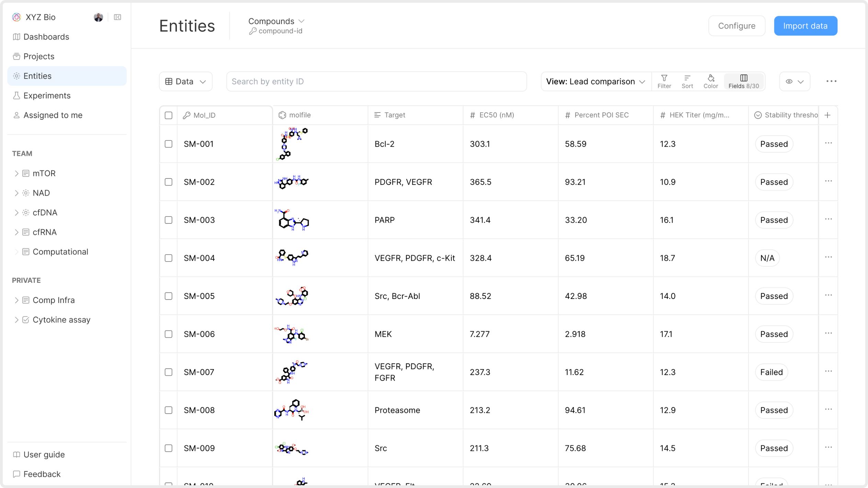Open the Compounds entity type dropdown

point(276,21)
